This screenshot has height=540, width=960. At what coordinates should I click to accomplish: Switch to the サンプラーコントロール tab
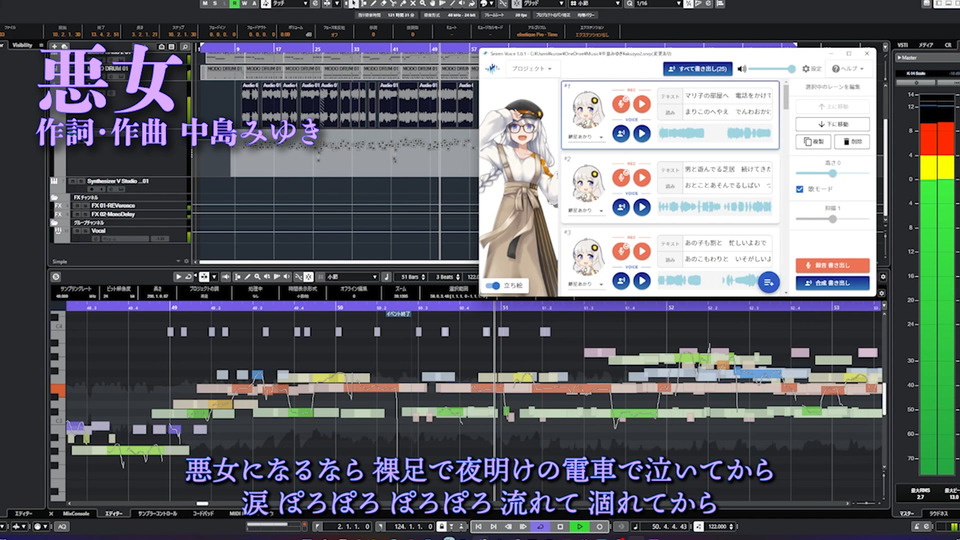coord(157,514)
